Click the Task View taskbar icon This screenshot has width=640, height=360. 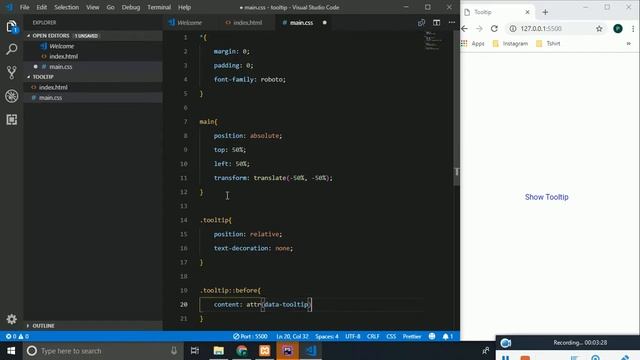[x=195, y=351]
